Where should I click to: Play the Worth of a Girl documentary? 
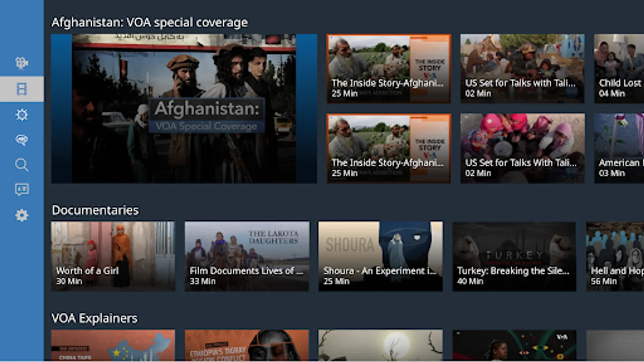point(113,256)
